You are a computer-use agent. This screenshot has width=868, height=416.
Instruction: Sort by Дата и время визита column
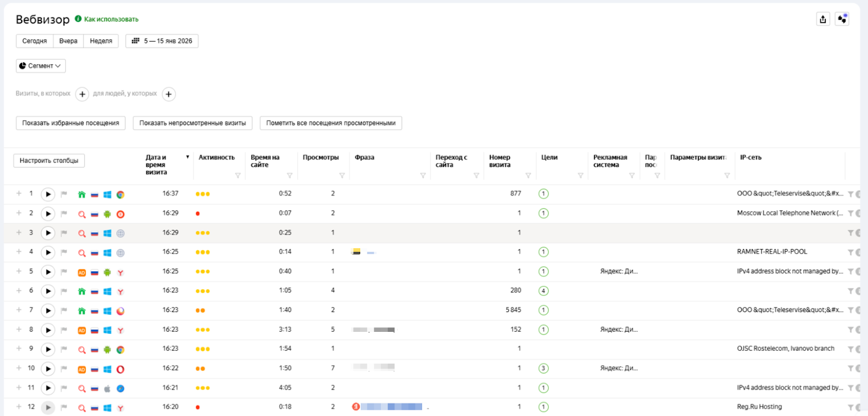[156, 165]
